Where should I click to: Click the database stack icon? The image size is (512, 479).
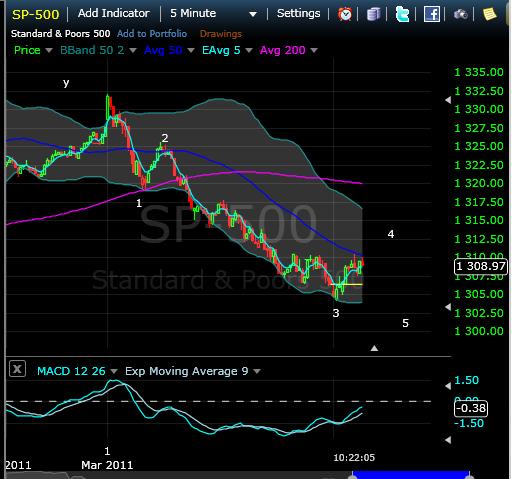click(x=373, y=14)
